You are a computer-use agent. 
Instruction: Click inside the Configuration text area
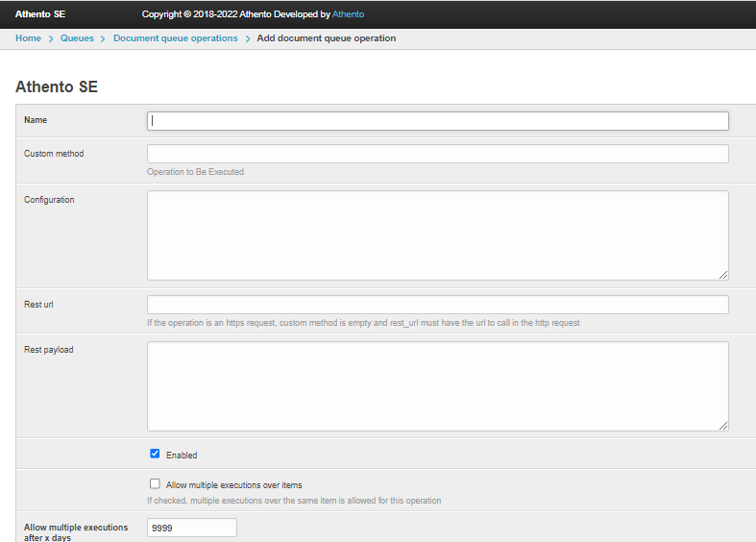pos(437,235)
